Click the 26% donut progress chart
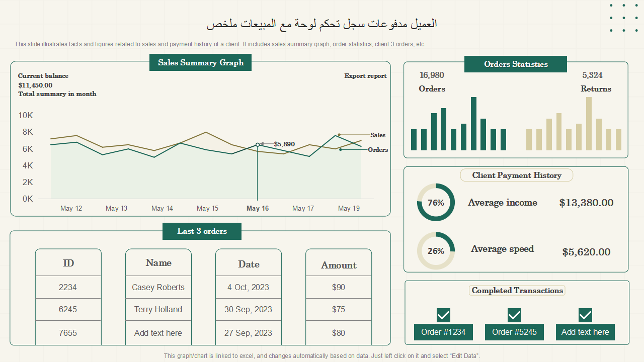This screenshot has width=644, height=362. coord(436,250)
